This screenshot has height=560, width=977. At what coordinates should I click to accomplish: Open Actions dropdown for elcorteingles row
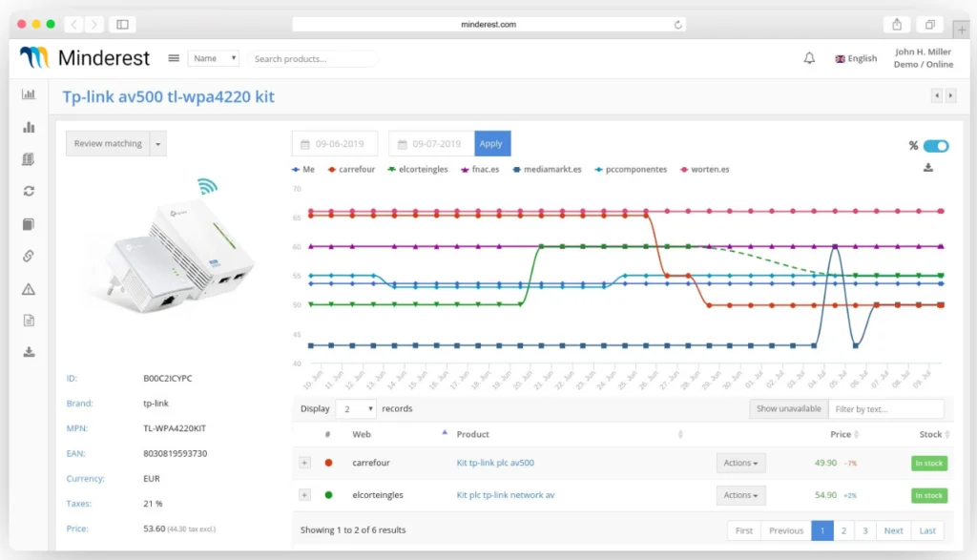[740, 495]
